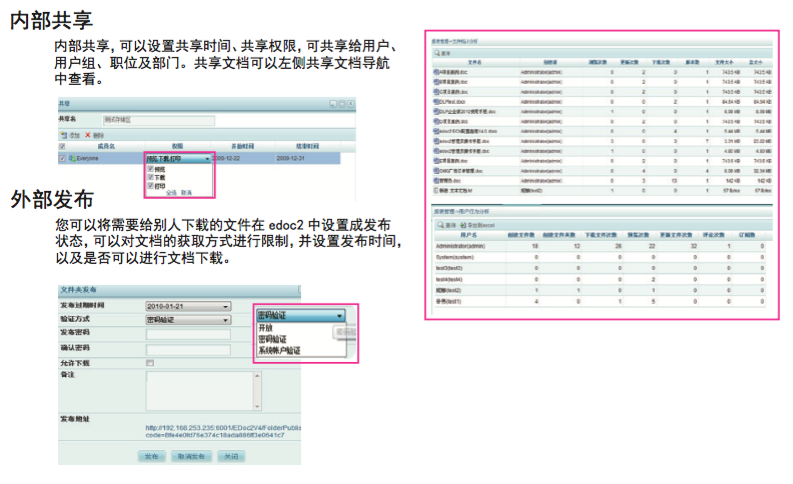Click the Everyone user group icon
The width and height of the screenshot is (793, 484).
coord(74,158)
